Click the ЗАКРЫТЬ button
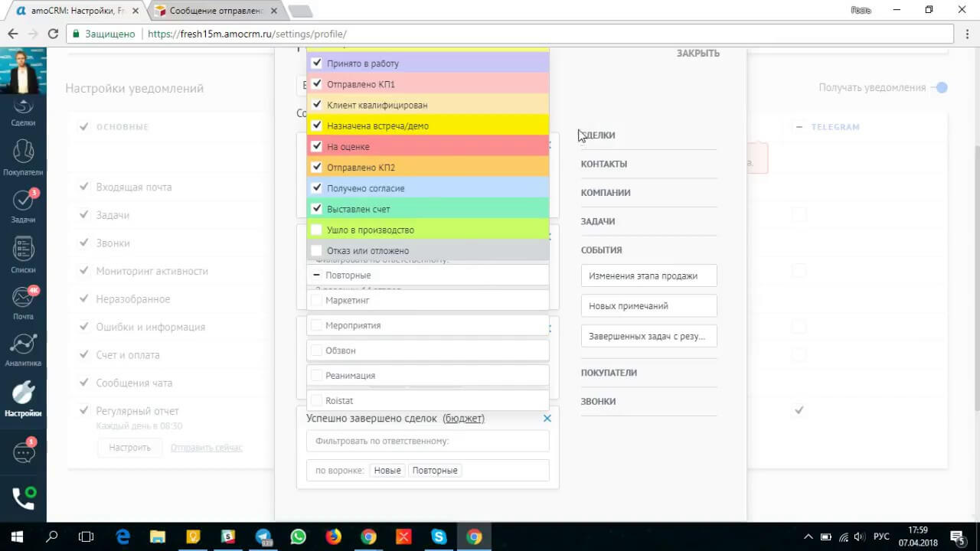Image resolution: width=980 pixels, height=551 pixels. (x=697, y=53)
